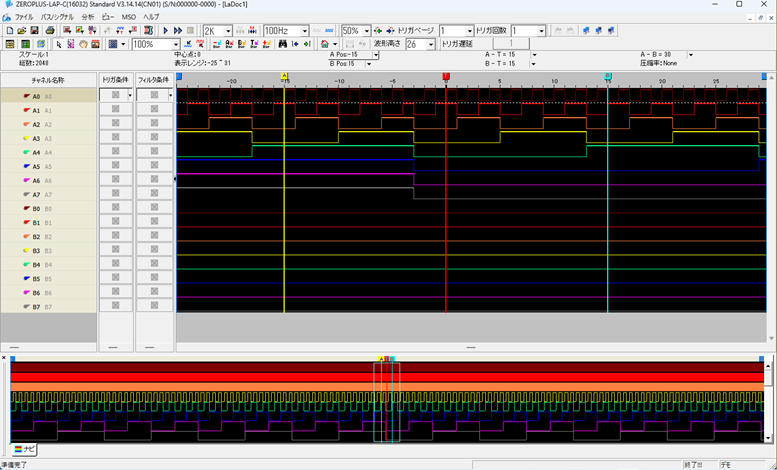Click the red T trigger marker on the ruler
This screenshot has height=470, width=777.
446,76
